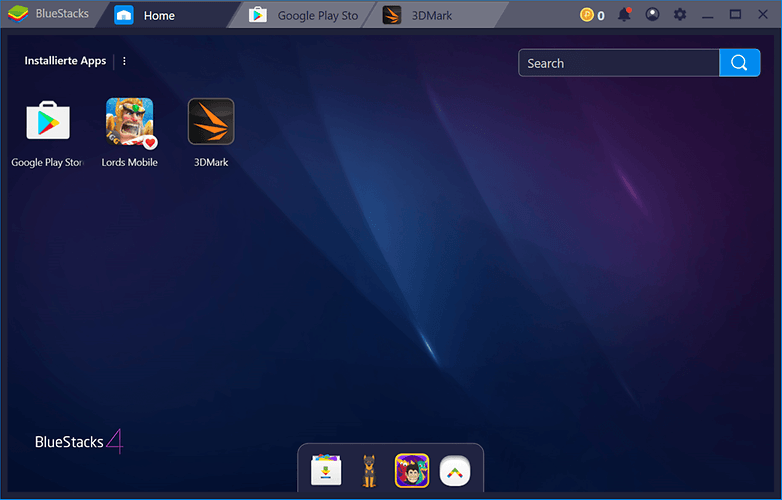This screenshot has height=500, width=782.
Task: Open the Installierte Apps options menu
Action: click(124, 61)
